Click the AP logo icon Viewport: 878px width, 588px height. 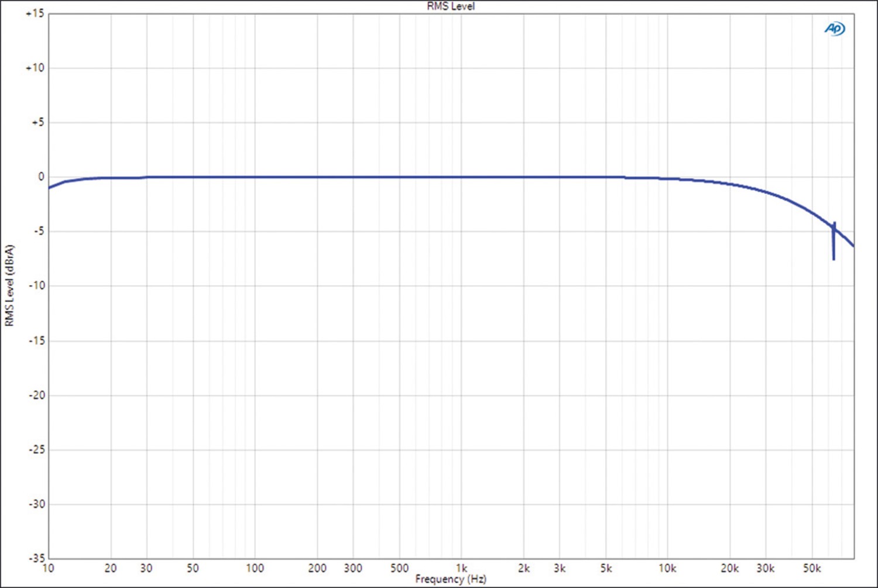pyautogui.click(x=835, y=29)
